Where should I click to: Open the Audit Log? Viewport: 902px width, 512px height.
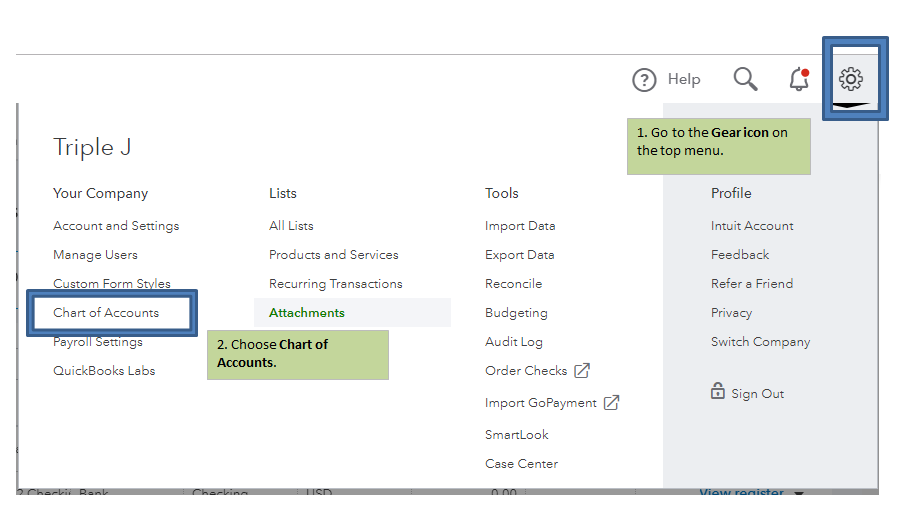point(514,342)
